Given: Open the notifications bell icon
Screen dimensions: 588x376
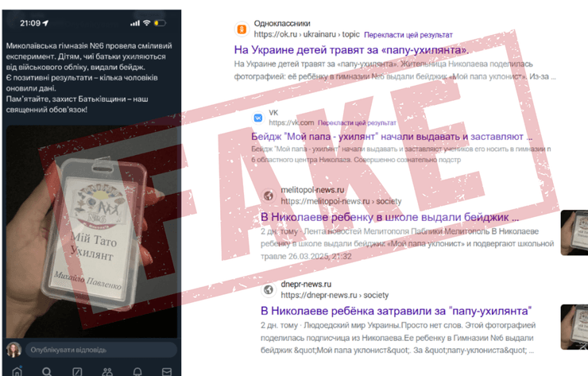Looking at the screenshot, I should click(x=137, y=371).
